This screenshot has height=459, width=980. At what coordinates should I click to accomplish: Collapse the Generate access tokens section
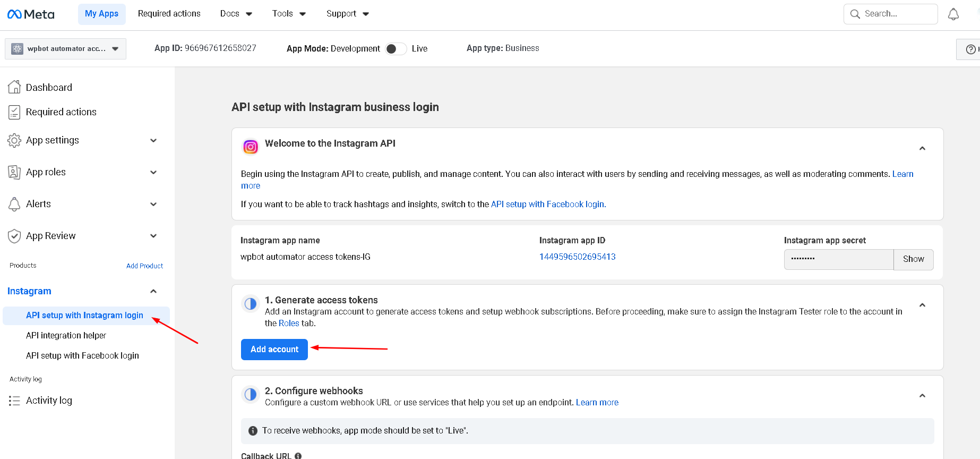click(922, 305)
